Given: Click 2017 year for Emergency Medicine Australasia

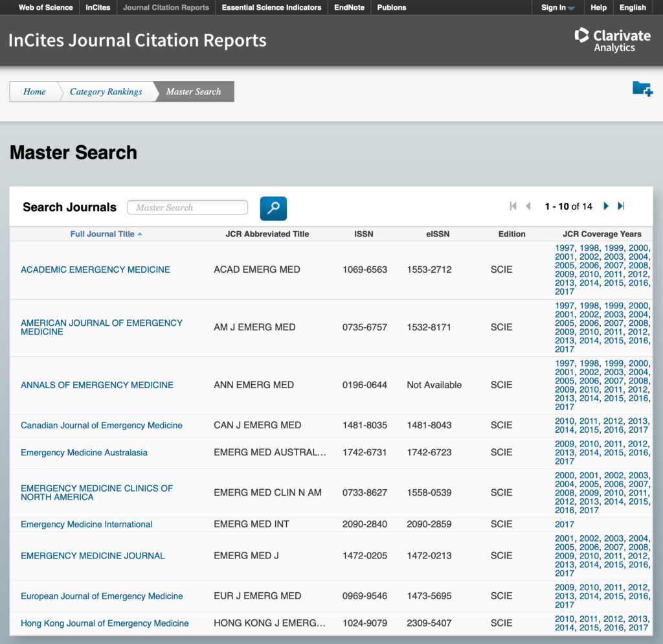Looking at the screenshot, I should click(x=565, y=461).
